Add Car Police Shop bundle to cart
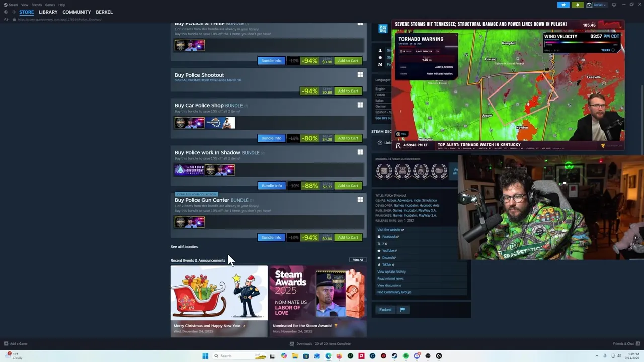The image size is (644, 362). 348,138
